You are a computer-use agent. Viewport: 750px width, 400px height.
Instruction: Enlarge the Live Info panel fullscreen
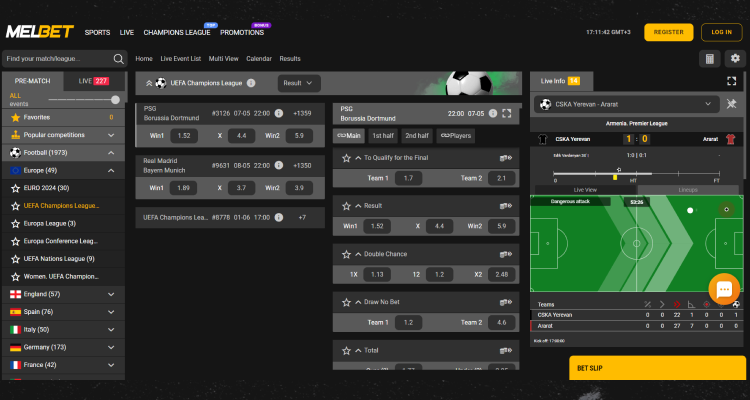point(731,81)
